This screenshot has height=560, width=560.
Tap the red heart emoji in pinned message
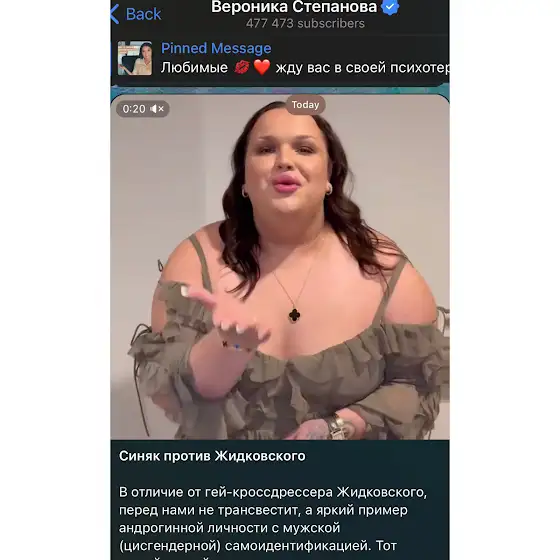pos(262,68)
